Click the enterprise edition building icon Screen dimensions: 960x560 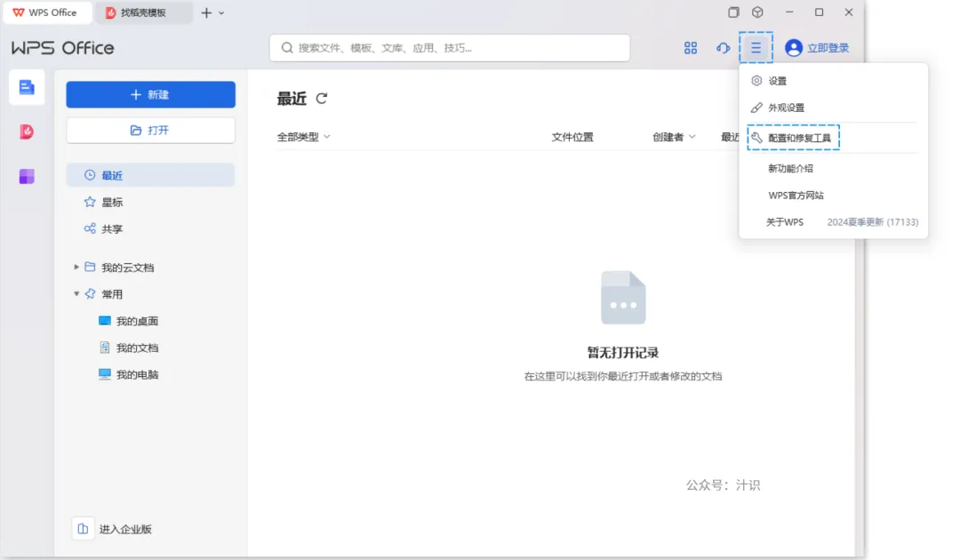click(x=83, y=529)
